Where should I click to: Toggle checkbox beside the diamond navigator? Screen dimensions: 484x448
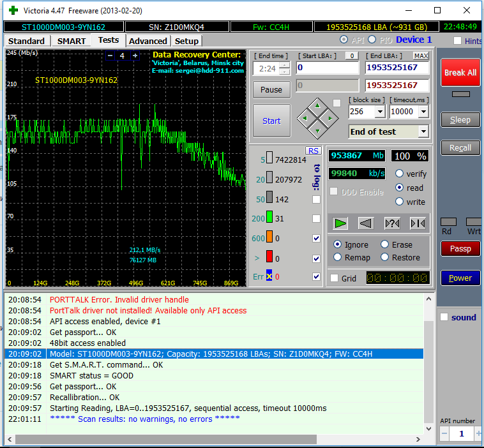(337, 103)
